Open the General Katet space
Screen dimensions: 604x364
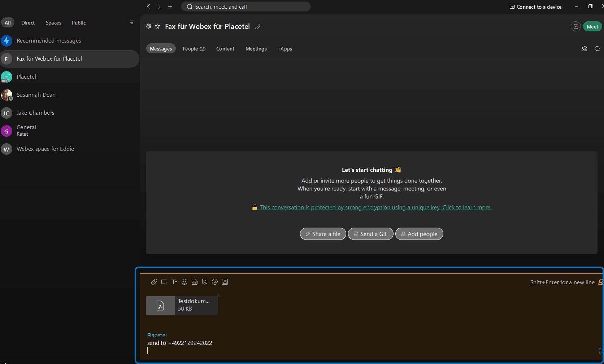(x=70, y=131)
